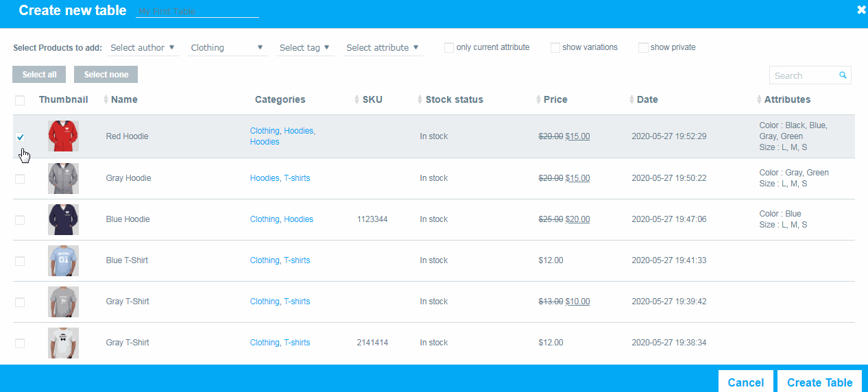
Task: Open the Clothing category dropdown
Action: (x=228, y=48)
